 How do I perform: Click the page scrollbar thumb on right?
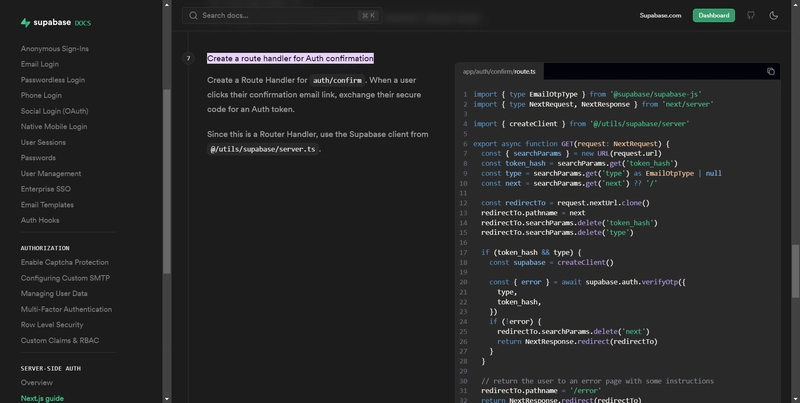pos(795,271)
